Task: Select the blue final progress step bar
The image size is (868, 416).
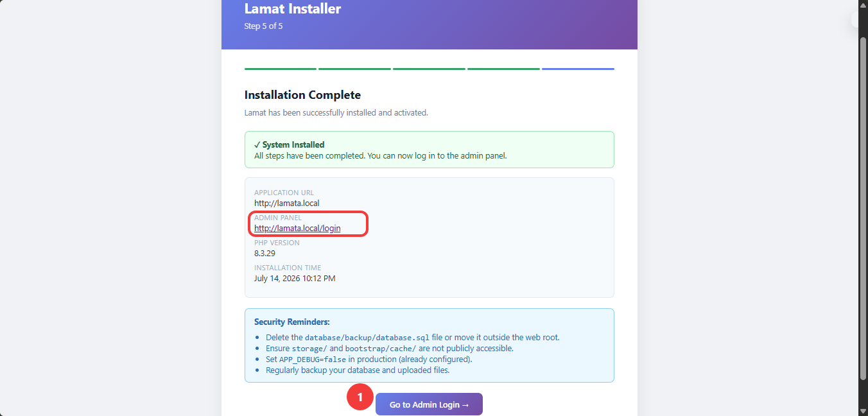Action: tap(578, 69)
